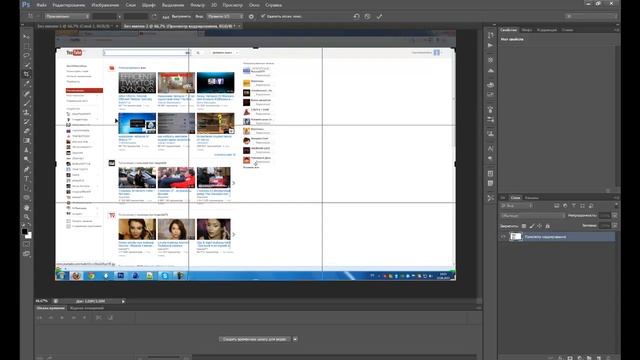Filter layers by pixel type

tap(556, 206)
